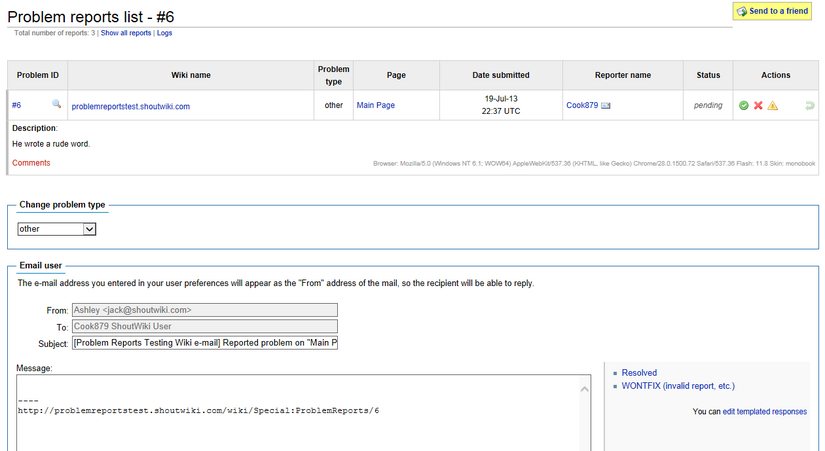Screen dimensions: 825x451
Task: Click inside the Message text area
Action: [x=298, y=413]
